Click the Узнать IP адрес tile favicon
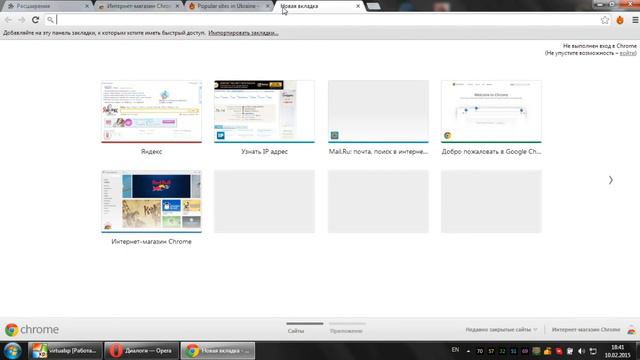Image resolution: width=640 pixels, height=360 pixels. point(221,135)
